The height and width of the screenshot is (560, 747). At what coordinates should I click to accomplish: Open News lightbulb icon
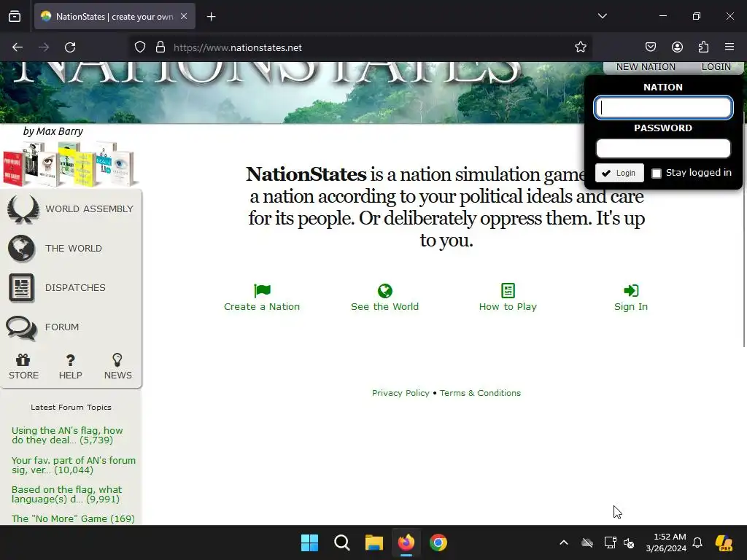coord(117,360)
